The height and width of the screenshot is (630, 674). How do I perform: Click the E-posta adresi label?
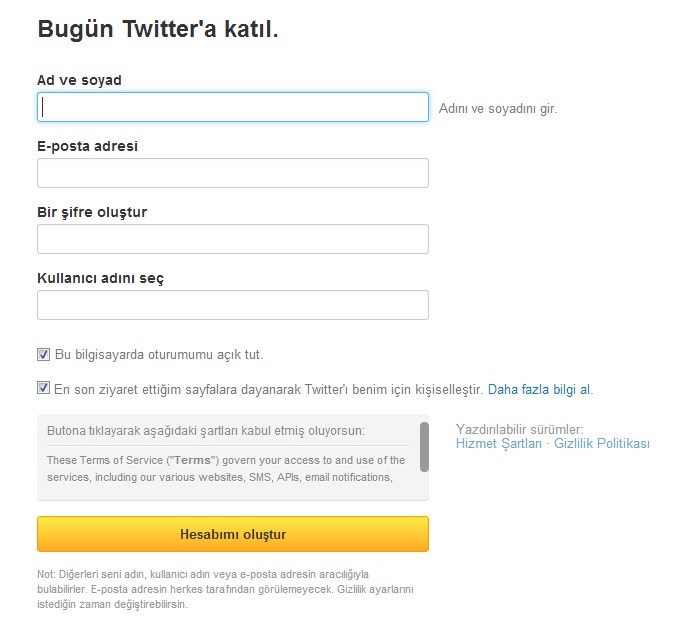click(87, 146)
